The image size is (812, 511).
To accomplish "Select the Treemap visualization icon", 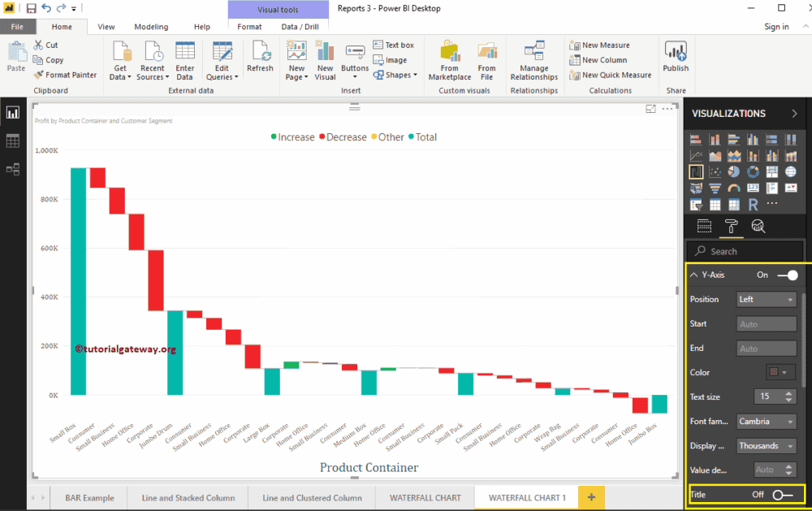I will click(771, 171).
